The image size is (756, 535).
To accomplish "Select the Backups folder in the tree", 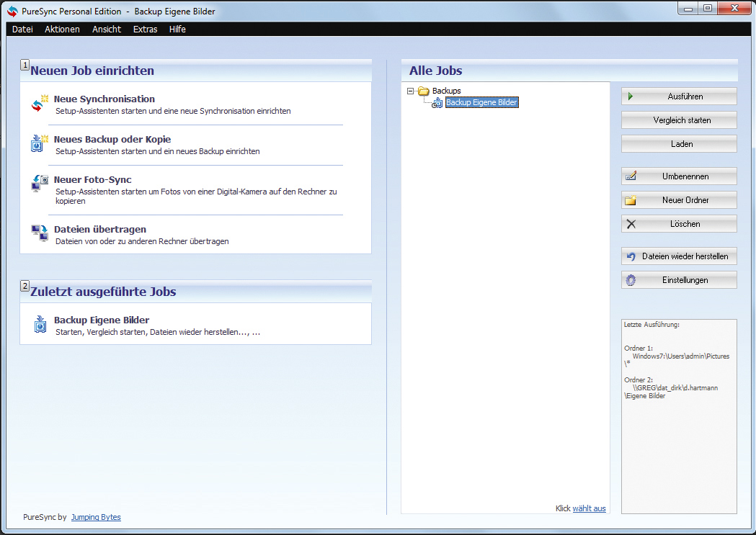I will tap(446, 91).
